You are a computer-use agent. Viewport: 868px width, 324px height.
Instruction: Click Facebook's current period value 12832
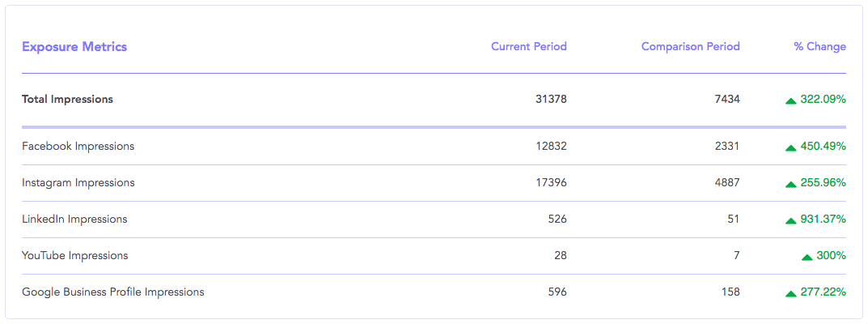(x=552, y=147)
